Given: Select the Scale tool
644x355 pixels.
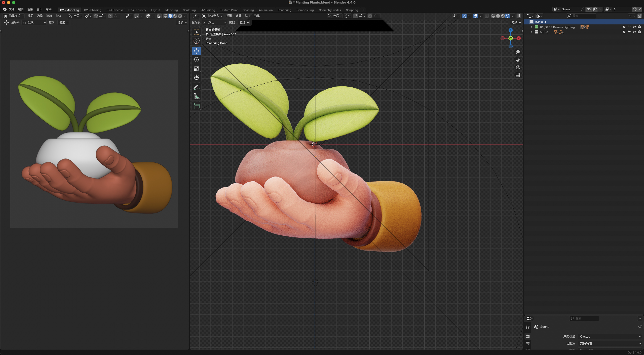Looking at the screenshot, I should [x=196, y=68].
